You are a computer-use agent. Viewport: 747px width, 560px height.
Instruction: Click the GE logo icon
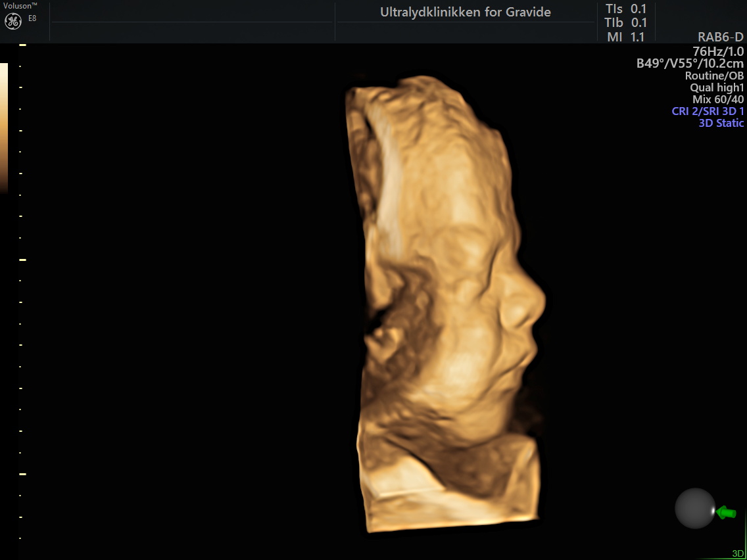point(13,22)
